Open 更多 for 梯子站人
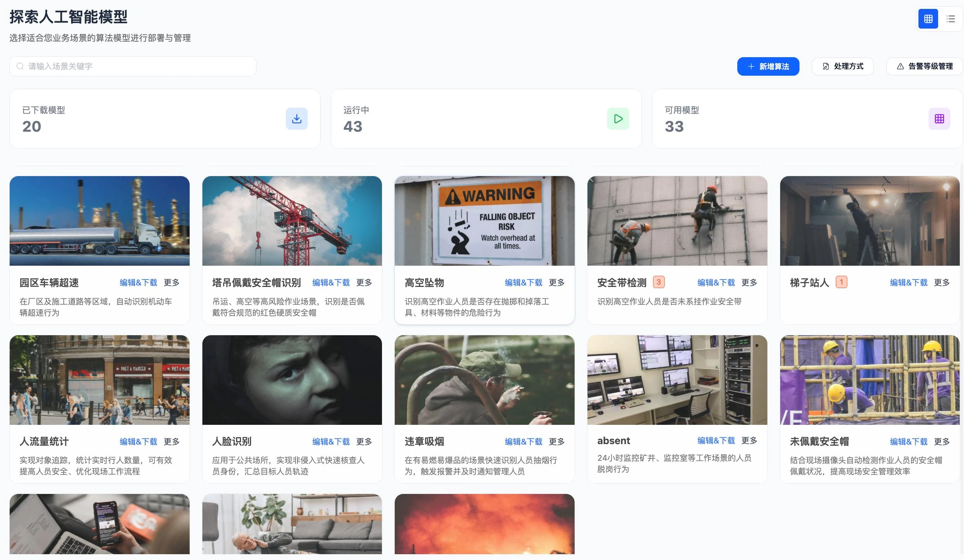Screen dimensions: 964x560 (942, 283)
